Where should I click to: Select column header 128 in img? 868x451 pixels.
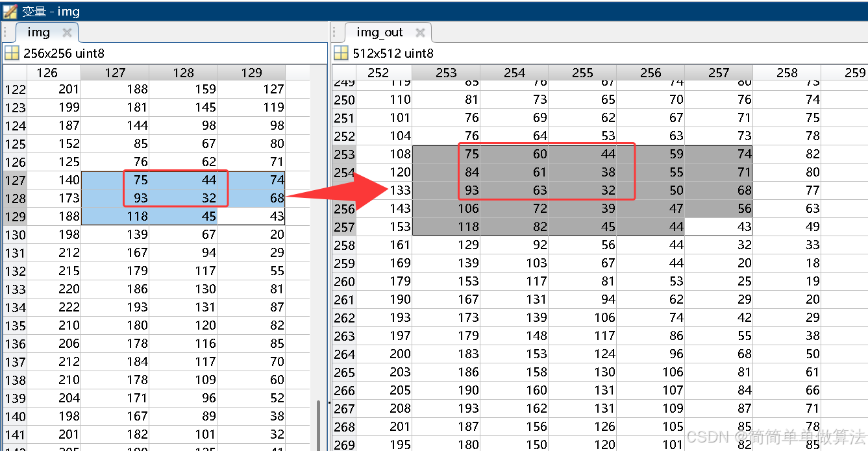coord(183,73)
